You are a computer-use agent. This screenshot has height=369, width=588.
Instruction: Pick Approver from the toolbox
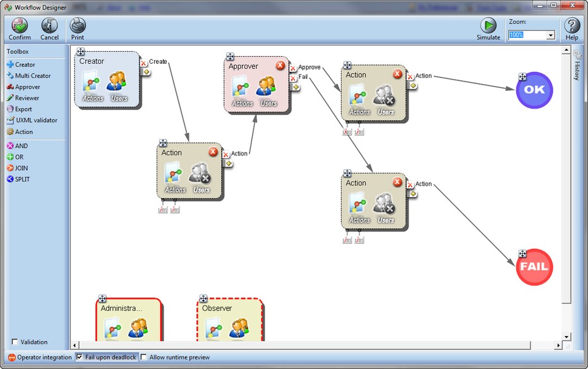tap(23, 87)
